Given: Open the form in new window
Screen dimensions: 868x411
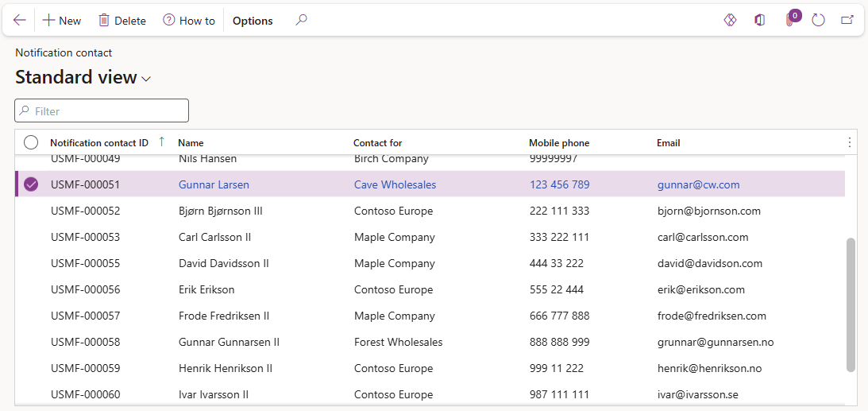Looking at the screenshot, I should pos(847,21).
